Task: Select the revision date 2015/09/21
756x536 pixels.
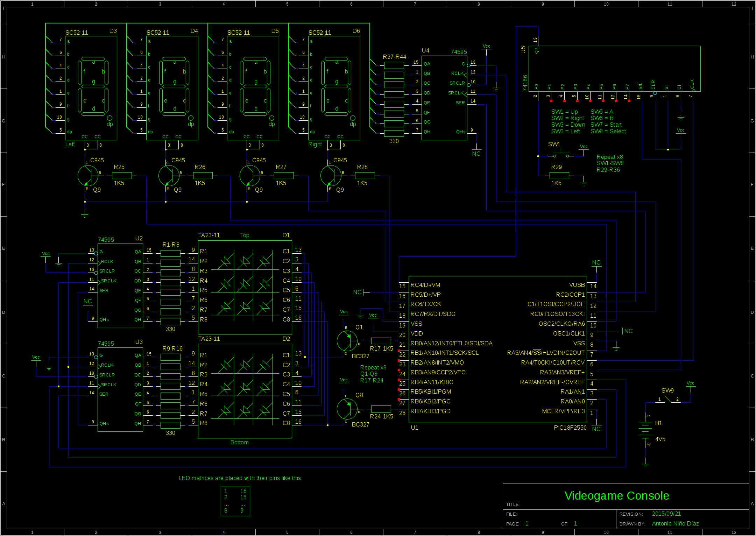Action: 666,514
